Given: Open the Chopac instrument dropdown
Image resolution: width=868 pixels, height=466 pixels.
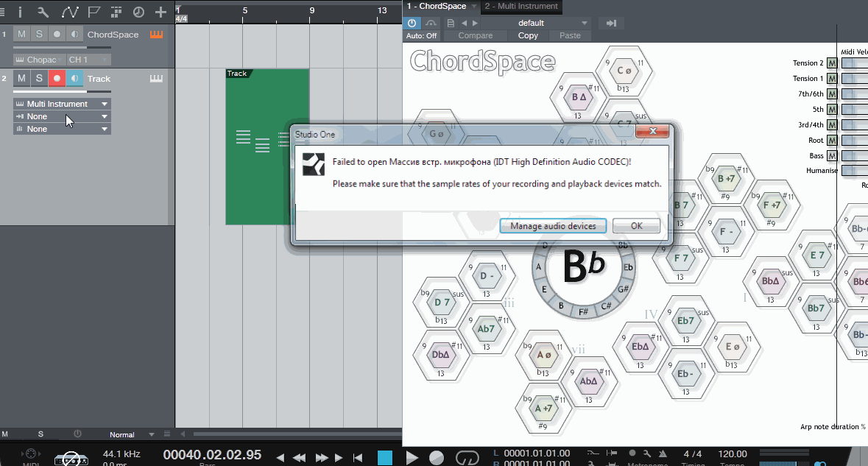Looking at the screenshot, I should point(39,59).
